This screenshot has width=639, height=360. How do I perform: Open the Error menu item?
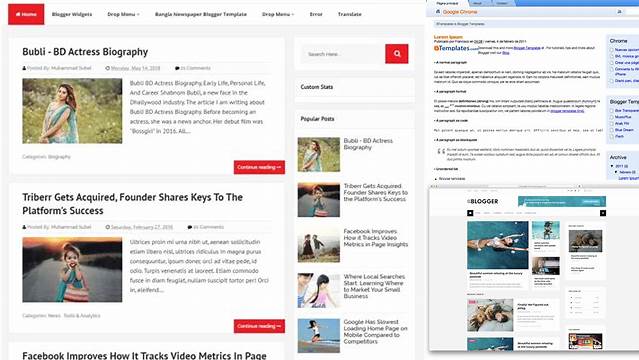316,14
